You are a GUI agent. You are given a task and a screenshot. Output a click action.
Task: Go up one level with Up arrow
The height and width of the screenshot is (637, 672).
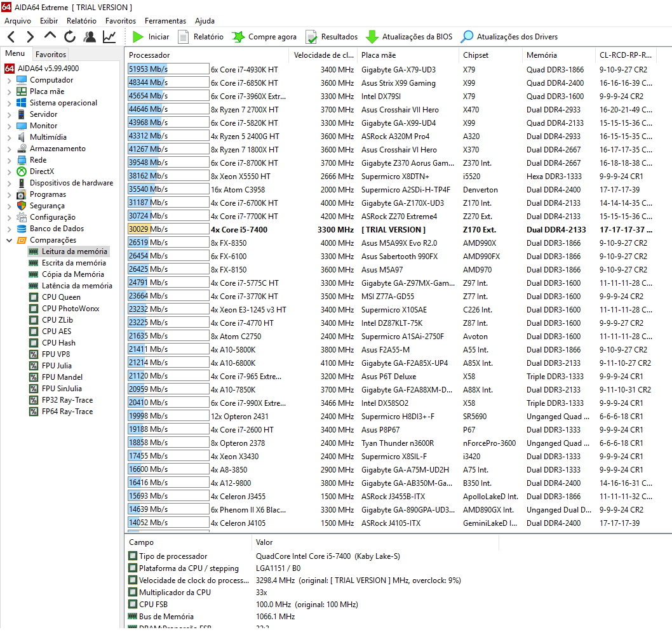tap(50, 36)
